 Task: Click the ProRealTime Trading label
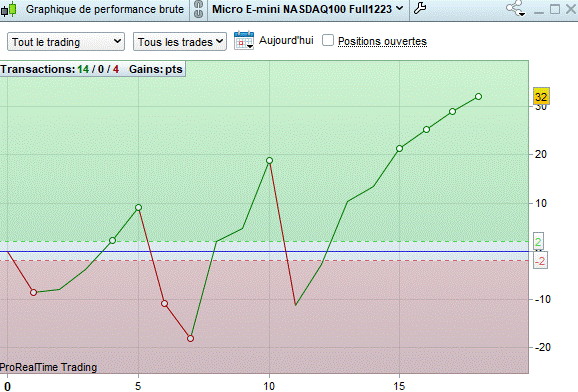(x=48, y=367)
